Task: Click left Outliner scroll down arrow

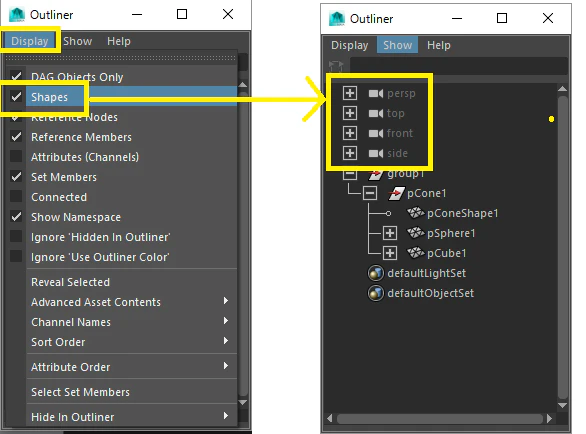Action: point(243,403)
